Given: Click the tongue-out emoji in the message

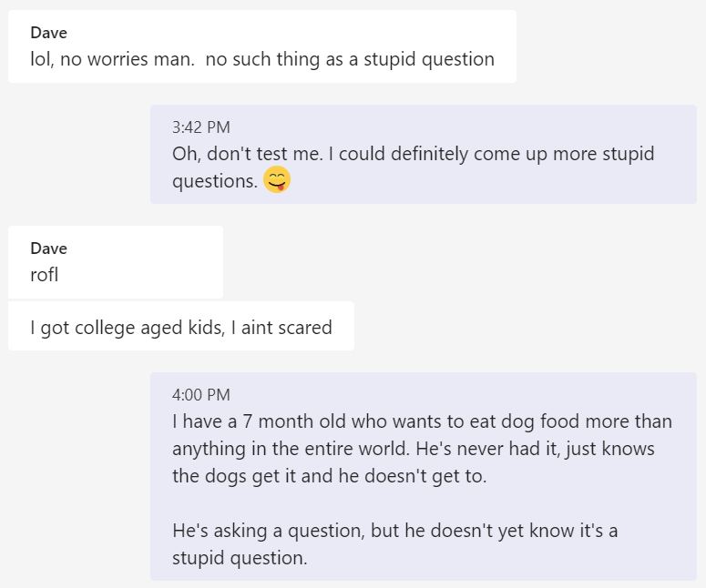Looking at the screenshot, I should click(x=277, y=181).
